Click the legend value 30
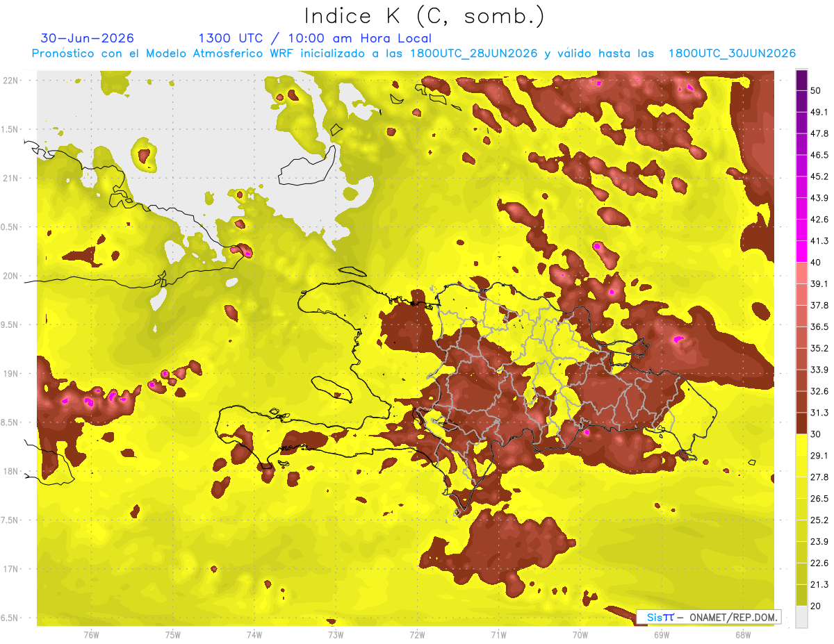 (817, 434)
